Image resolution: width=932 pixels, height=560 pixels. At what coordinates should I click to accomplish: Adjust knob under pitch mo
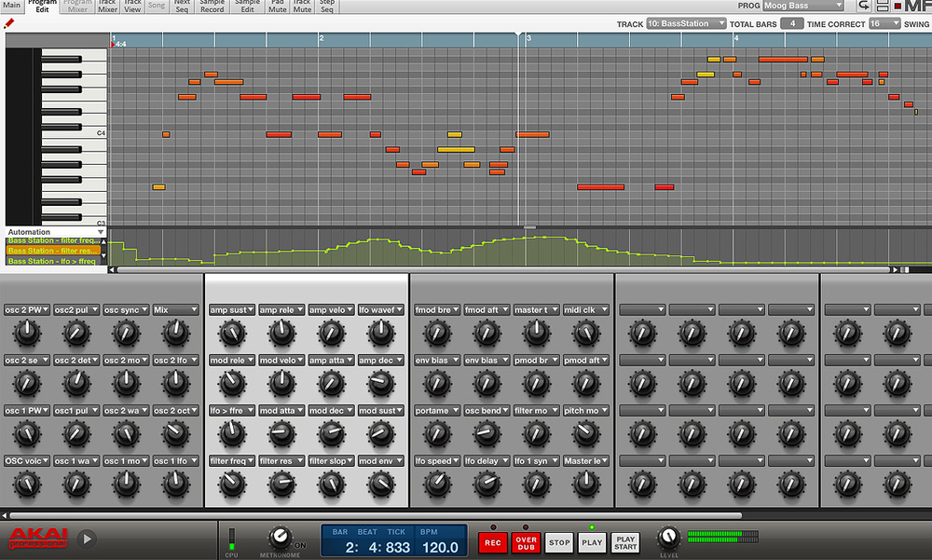586,434
